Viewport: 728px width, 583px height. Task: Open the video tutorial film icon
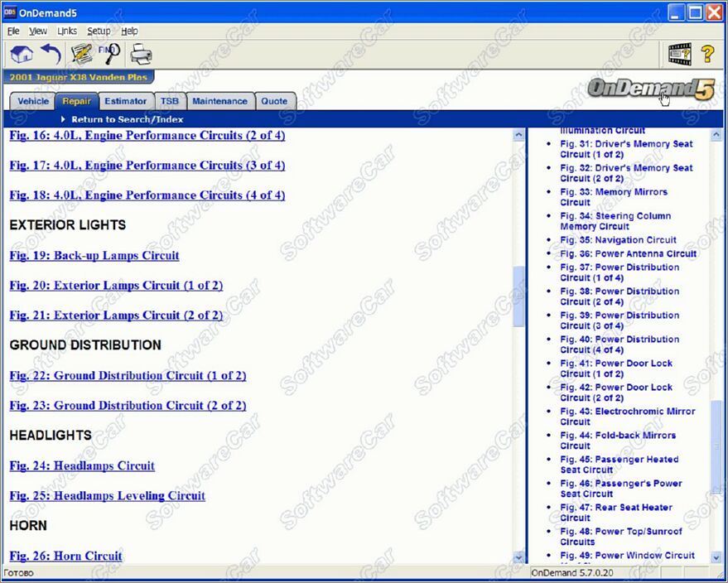point(680,55)
